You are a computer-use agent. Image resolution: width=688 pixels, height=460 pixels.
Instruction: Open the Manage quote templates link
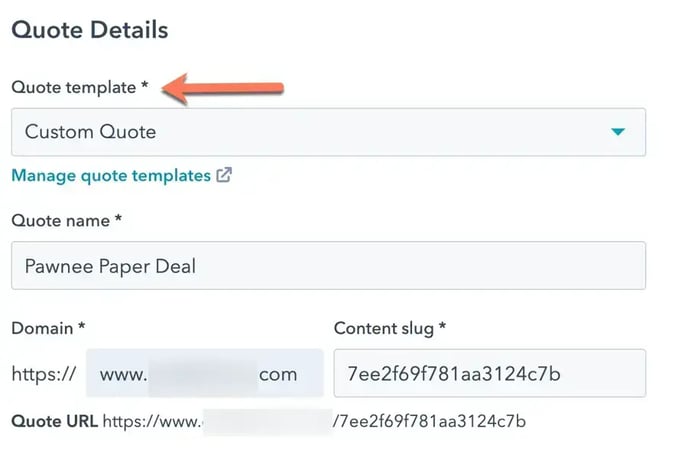[x=111, y=176]
